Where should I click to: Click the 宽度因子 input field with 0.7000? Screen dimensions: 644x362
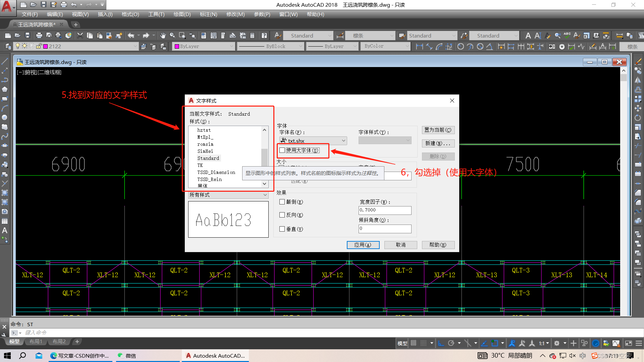[x=385, y=210]
